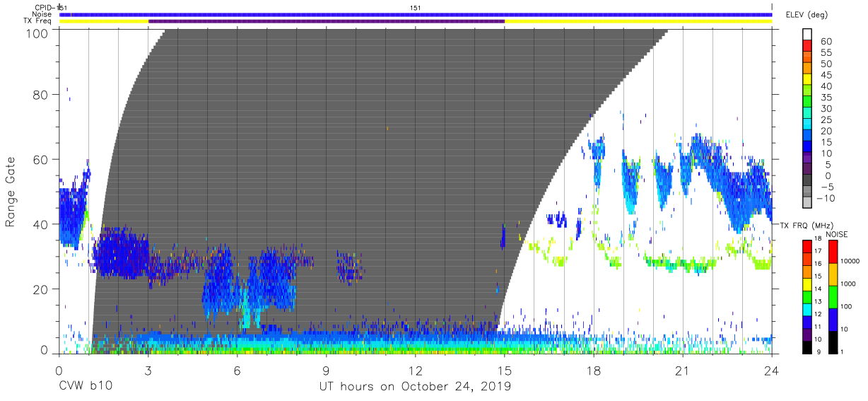Click the "151" CPID value at top center
The height and width of the screenshot is (401, 868).
416,8
